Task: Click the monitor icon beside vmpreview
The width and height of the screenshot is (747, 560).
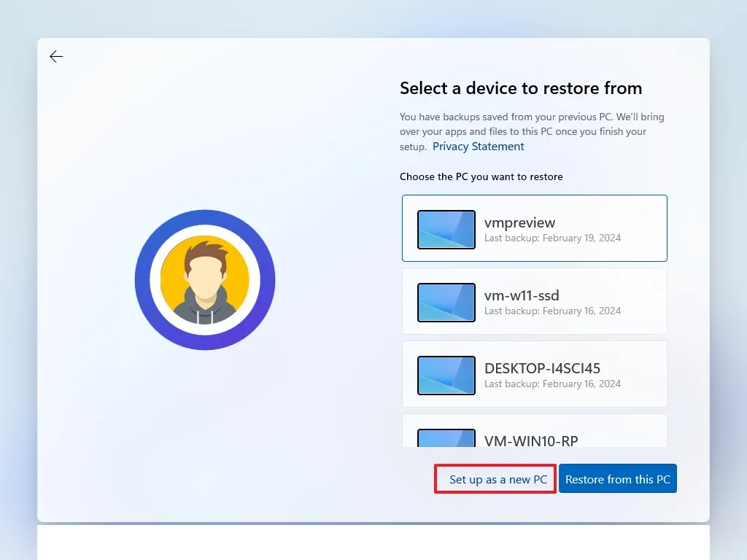Action: click(x=446, y=228)
